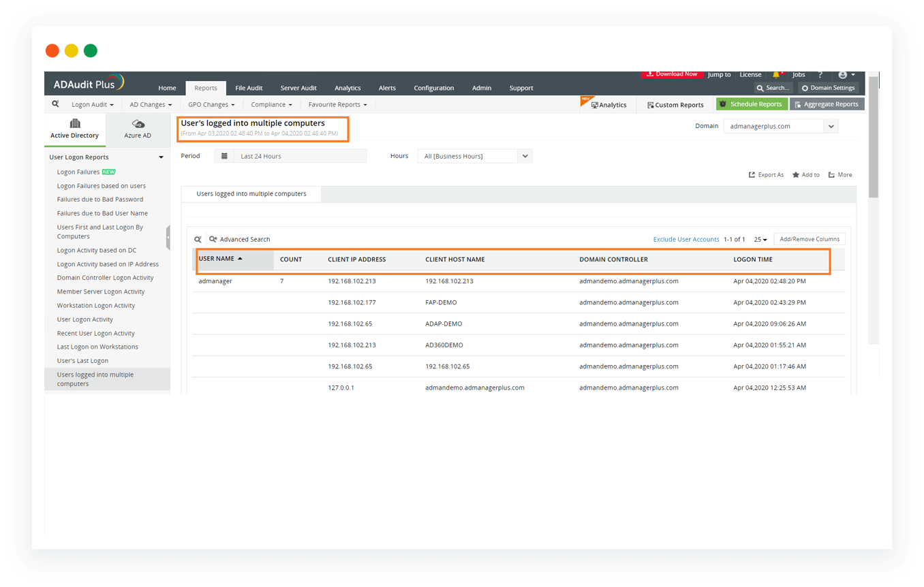Open the Configuration tab
The width and height of the screenshot is (924, 587).
pos(433,88)
